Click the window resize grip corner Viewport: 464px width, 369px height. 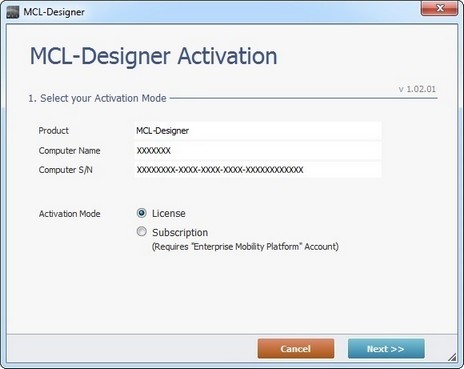(452, 357)
